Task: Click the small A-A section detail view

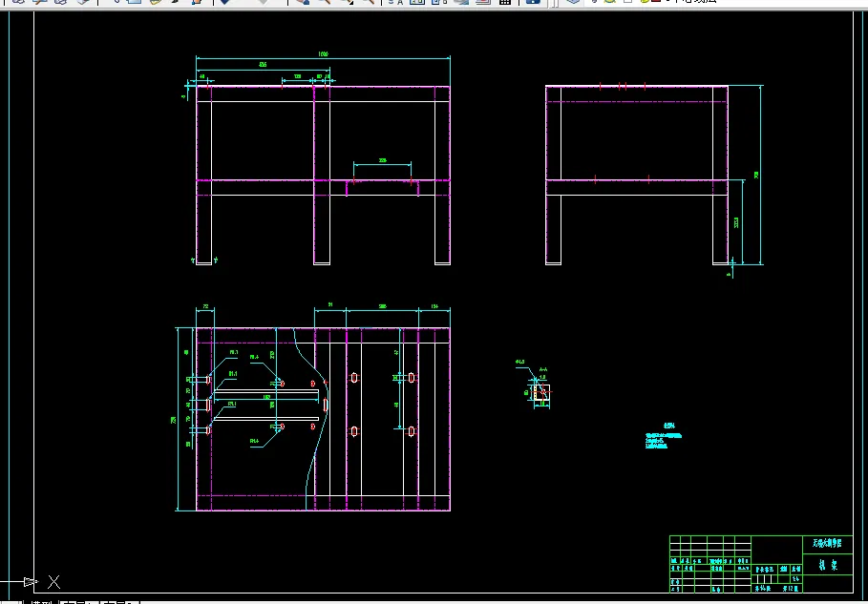Action: click(541, 391)
